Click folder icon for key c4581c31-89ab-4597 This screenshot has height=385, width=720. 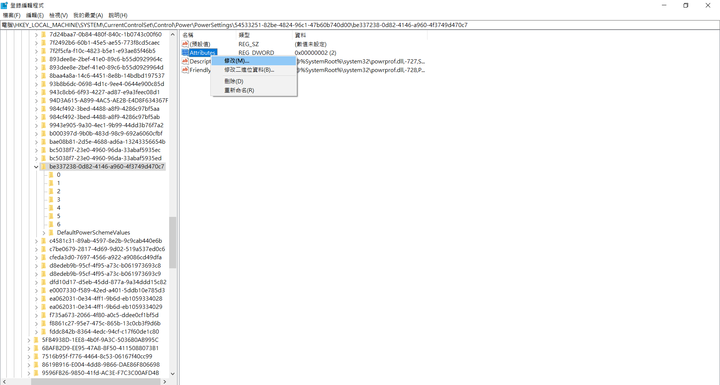pyautogui.click(x=44, y=241)
